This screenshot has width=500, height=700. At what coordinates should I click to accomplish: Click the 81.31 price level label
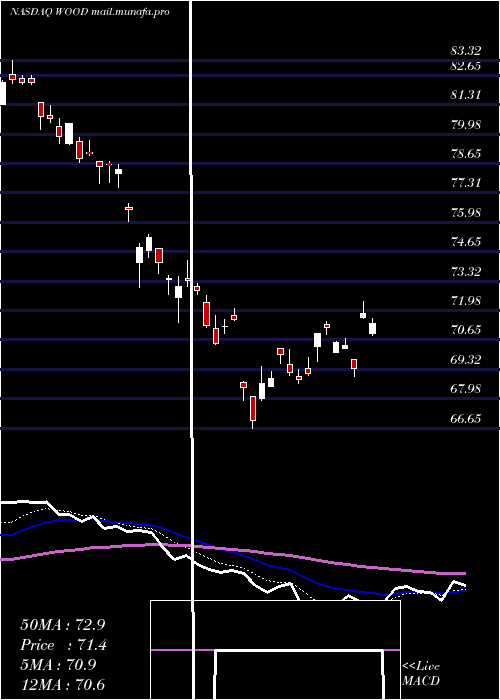[466, 95]
